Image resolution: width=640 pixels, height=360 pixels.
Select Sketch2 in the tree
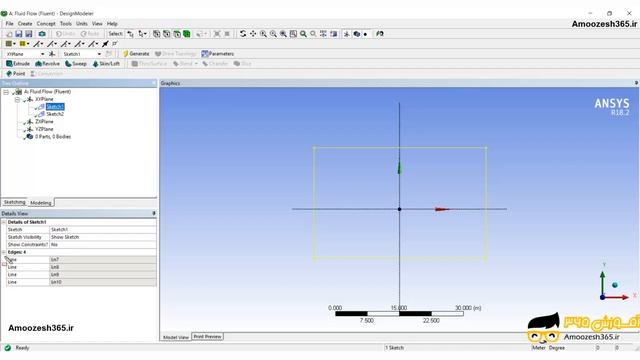pos(55,114)
